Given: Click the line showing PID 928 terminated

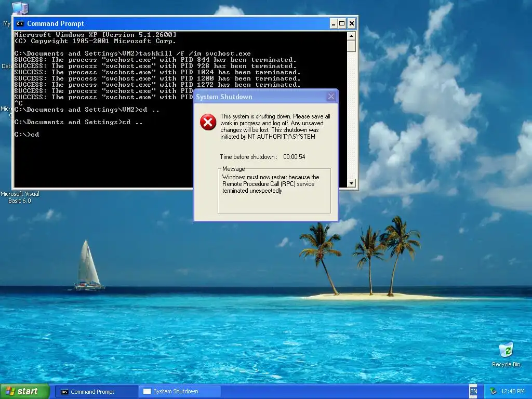Looking at the screenshot, I should pos(155,66).
